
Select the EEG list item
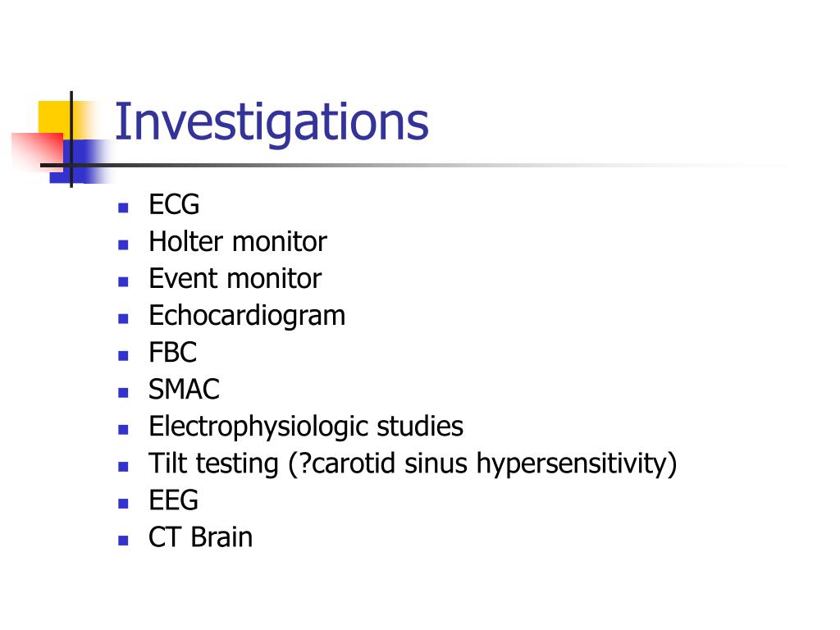[x=174, y=500]
